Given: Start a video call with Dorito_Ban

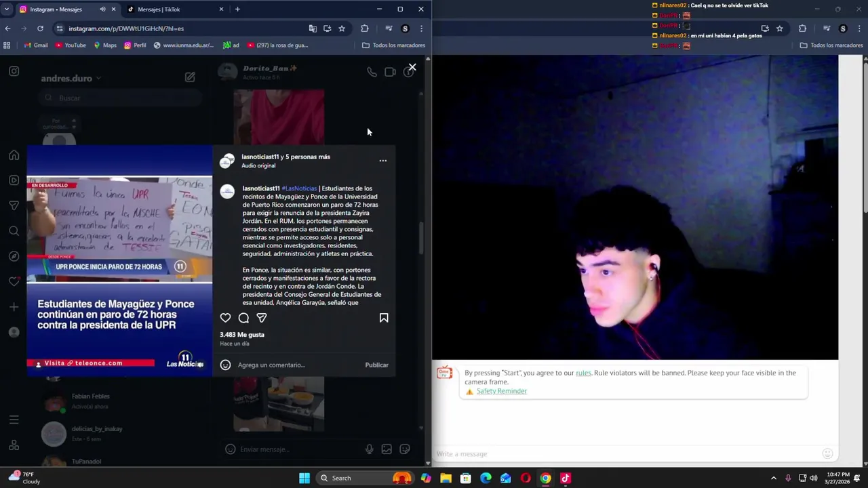Looking at the screenshot, I should (x=390, y=72).
